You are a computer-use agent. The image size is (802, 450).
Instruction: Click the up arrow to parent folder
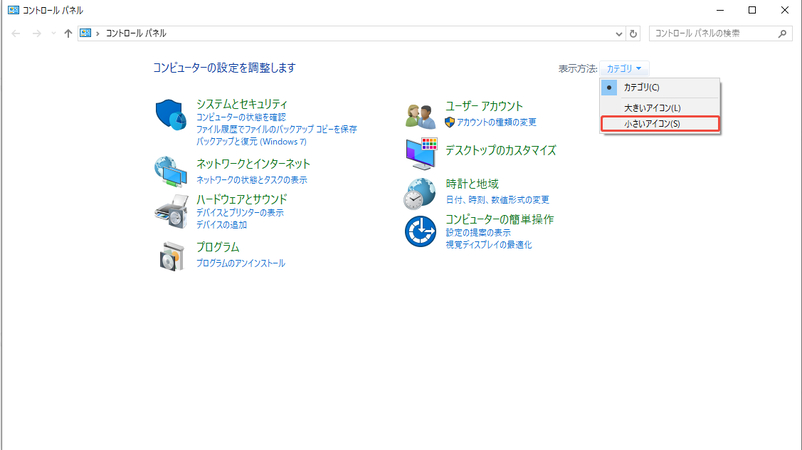tap(68, 33)
